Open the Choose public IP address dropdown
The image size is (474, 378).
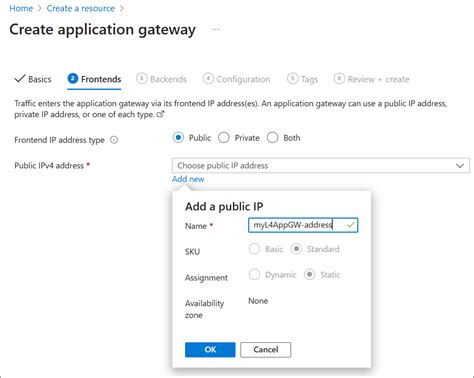(x=321, y=166)
